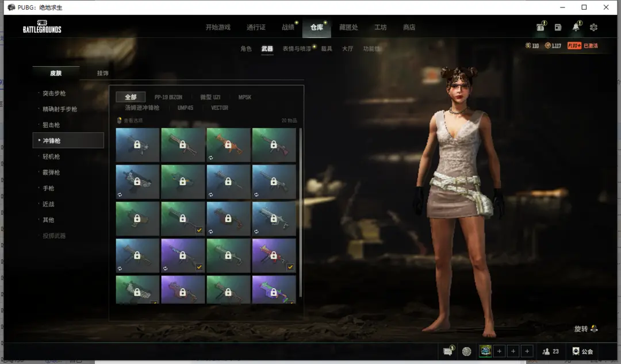Switch to the 商店 store tab
The width and height of the screenshot is (621, 364).
coord(409,27)
